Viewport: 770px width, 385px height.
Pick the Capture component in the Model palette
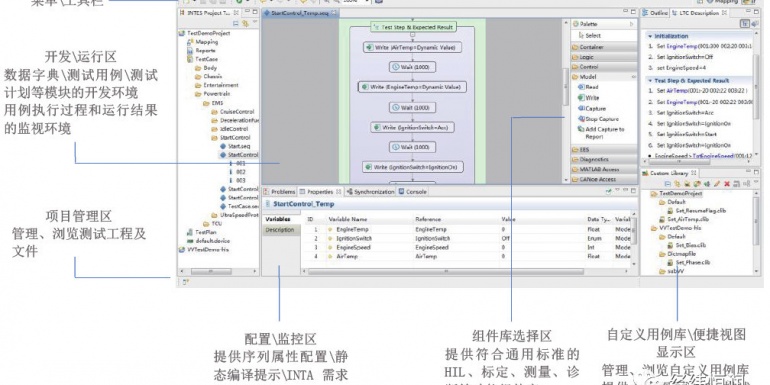tap(592, 109)
